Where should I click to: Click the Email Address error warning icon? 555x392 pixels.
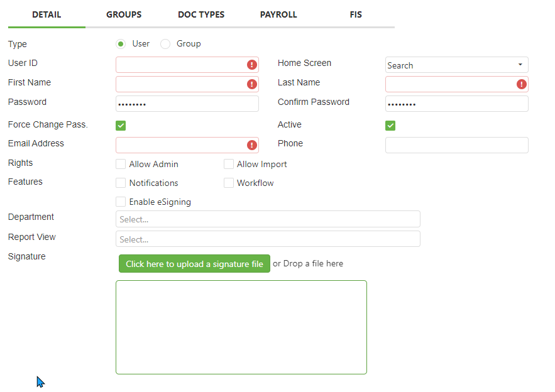point(251,145)
